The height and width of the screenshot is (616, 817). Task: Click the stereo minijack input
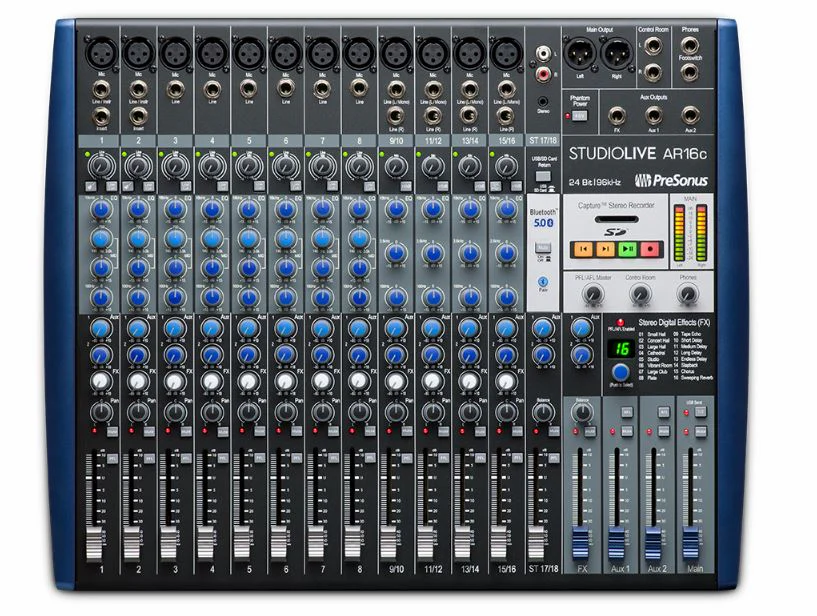click(543, 102)
